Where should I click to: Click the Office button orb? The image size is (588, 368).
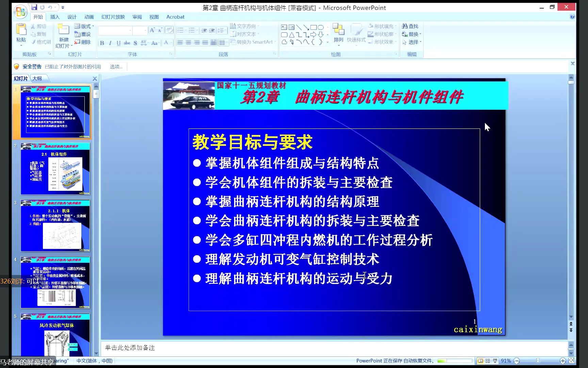[20, 12]
